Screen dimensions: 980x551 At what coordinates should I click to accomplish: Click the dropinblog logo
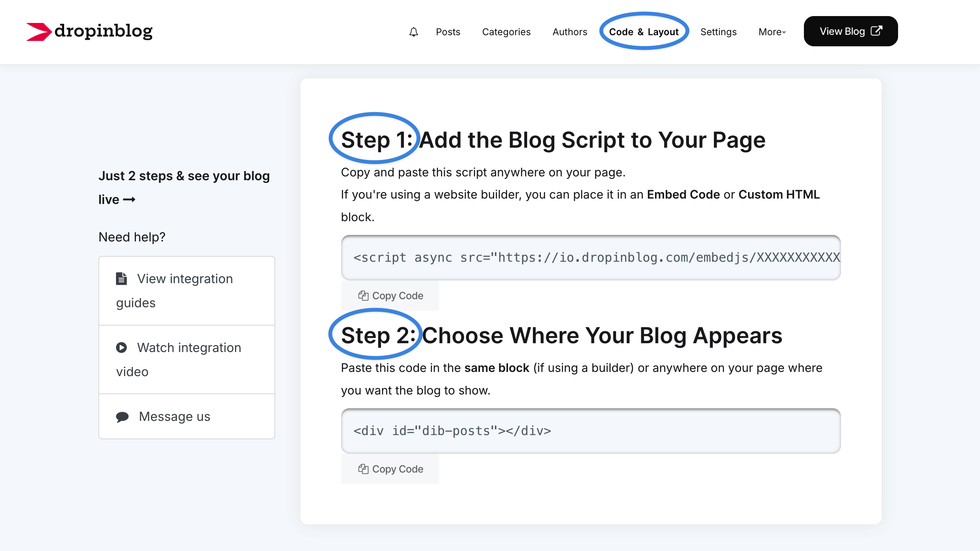pyautogui.click(x=89, y=31)
